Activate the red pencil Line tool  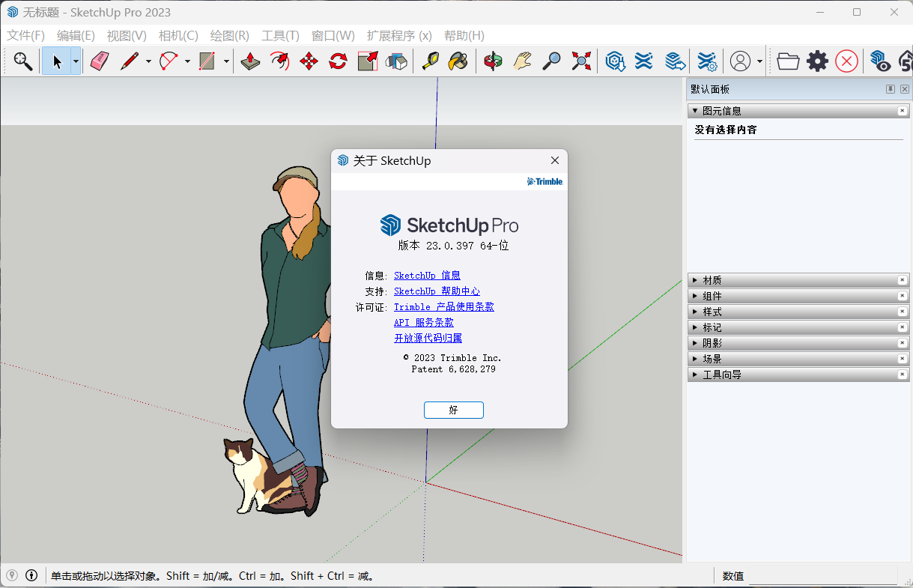coord(130,61)
